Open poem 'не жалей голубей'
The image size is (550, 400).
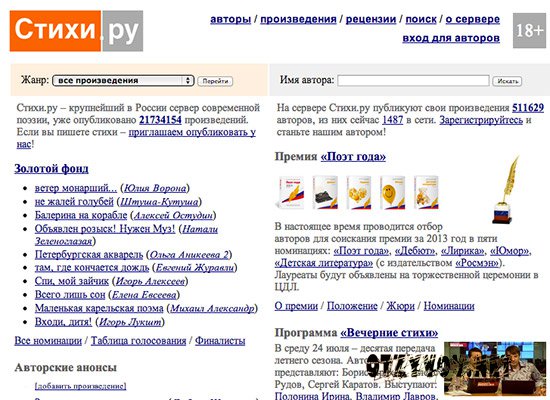click(74, 202)
